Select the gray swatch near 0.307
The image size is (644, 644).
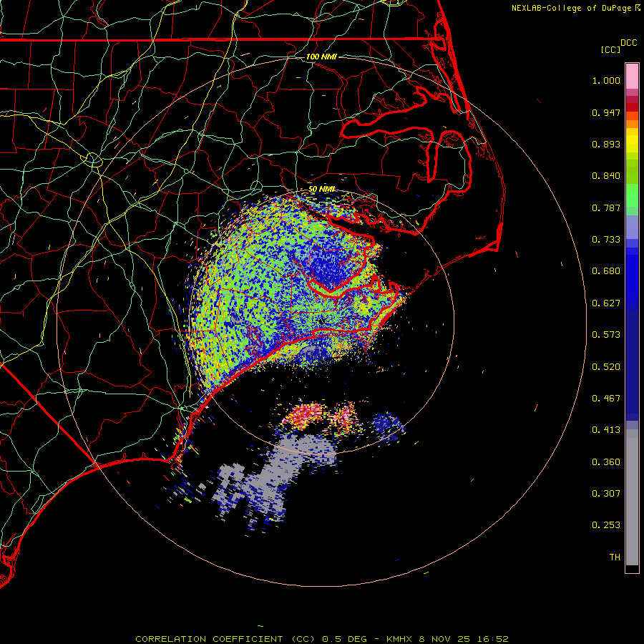632,497
